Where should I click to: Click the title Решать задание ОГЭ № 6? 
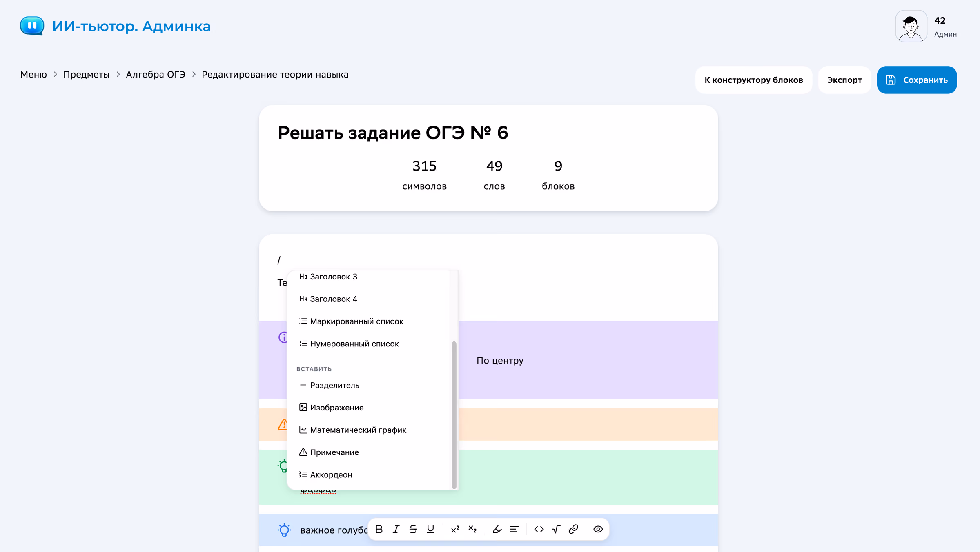pos(393,133)
